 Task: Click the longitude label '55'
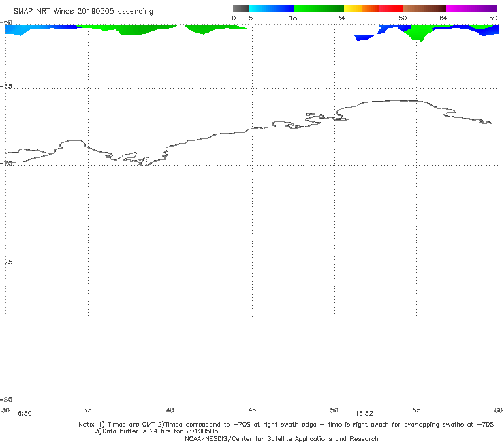click(416, 410)
